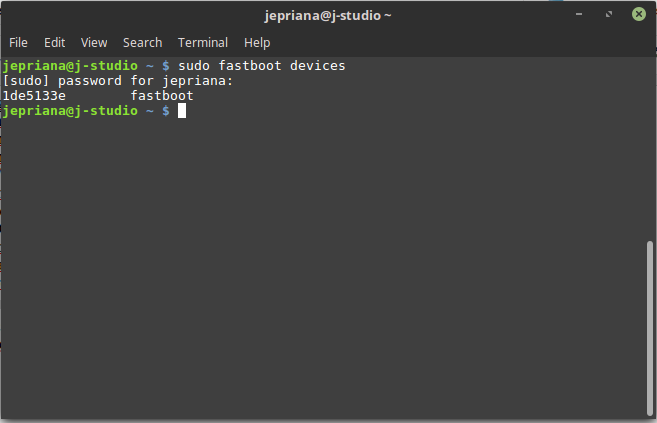Click the 'fastboot' device status text
Viewport: 657px width, 423px height.
pos(162,96)
